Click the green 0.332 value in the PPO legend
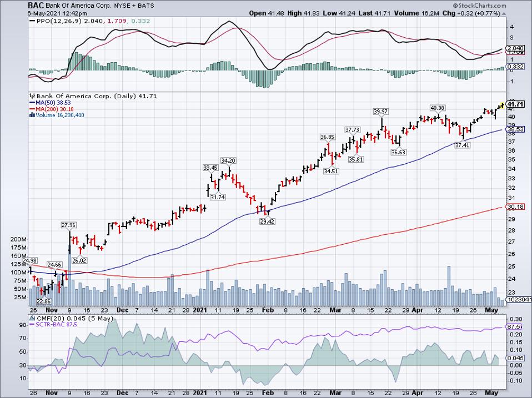The height and width of the screenshot is (398, 532). point(140,21)
